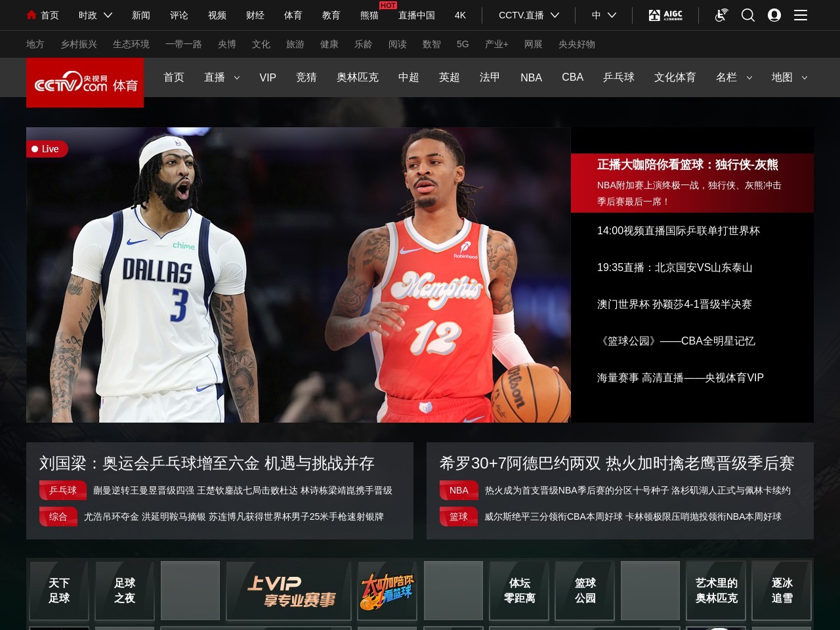Open 海量赛事 高清直播——央视体育VIP
The height and width of the screenshot is (630, 840).
(x=681, y=378)
